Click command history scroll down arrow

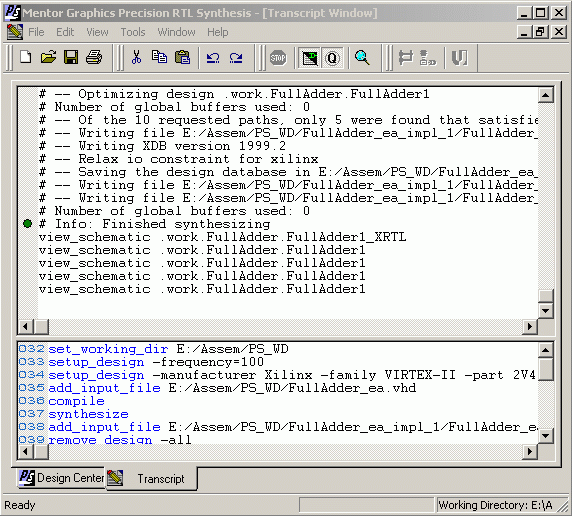[x=545, y=436]
